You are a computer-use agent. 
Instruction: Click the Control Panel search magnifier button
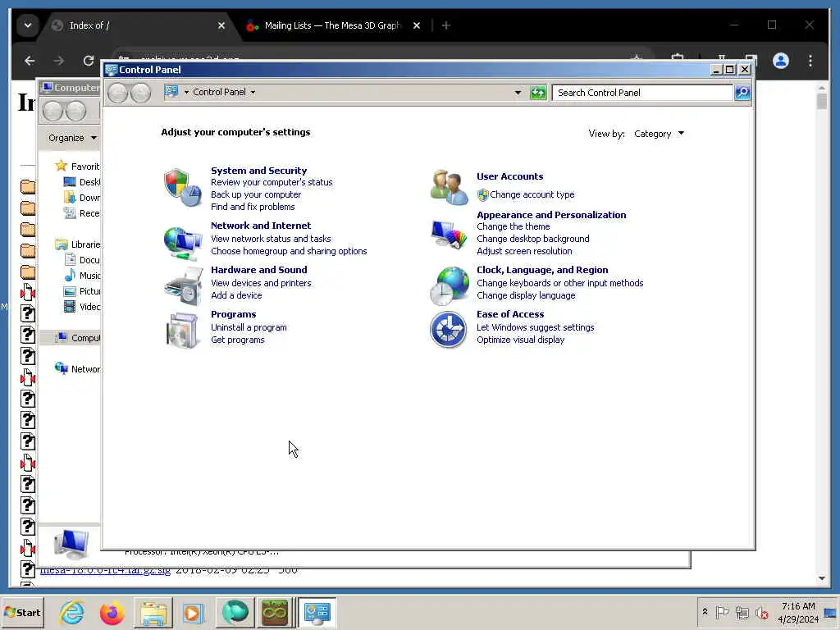(742, 93)
